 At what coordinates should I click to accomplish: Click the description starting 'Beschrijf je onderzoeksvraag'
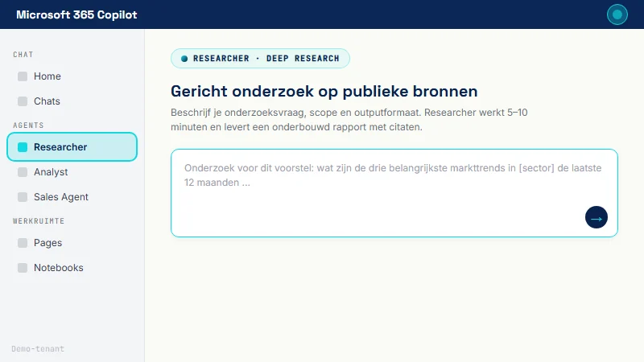point(349,120)
